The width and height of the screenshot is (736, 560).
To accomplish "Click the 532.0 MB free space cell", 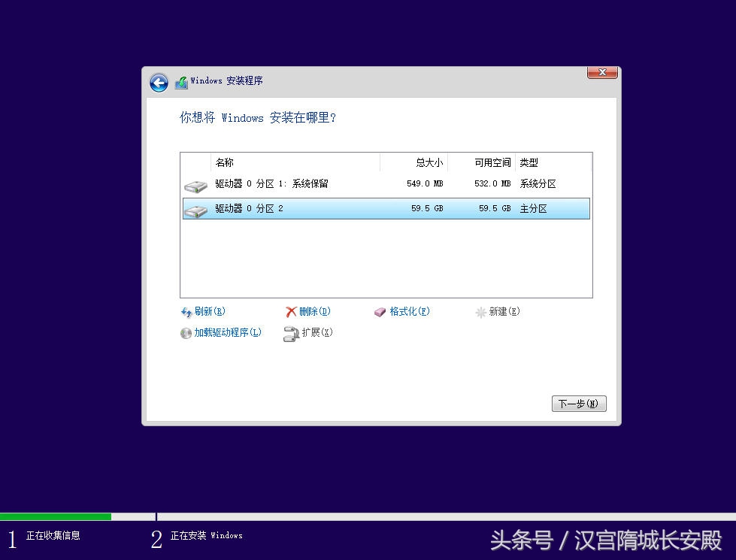I will point(492,183).
